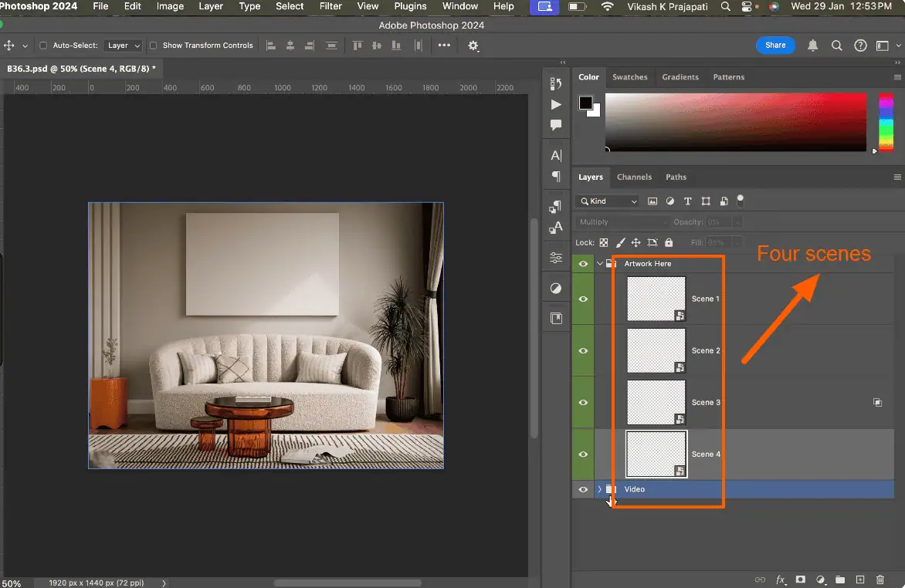Check Show Transform Controls box
The width and height of the screenshot is (905, 588).
[153, 46]
